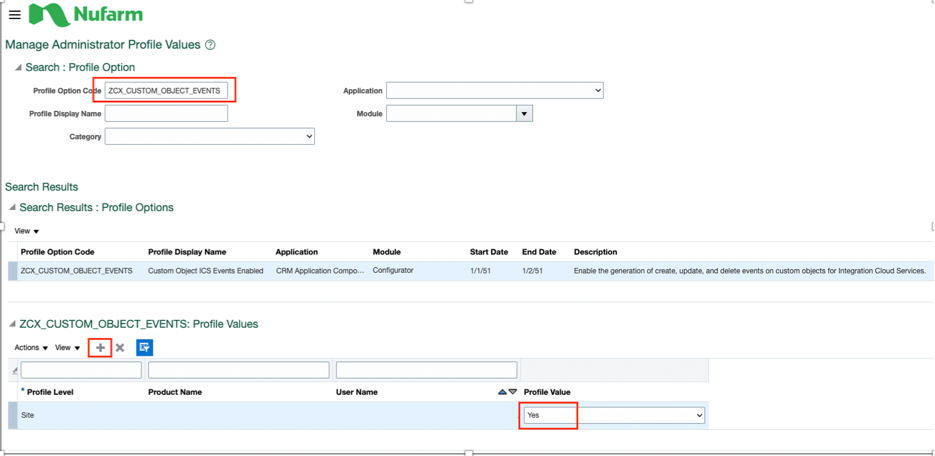Click the Nufarm logo
This screenshot has height=456, width=935.
click(86, 15)
